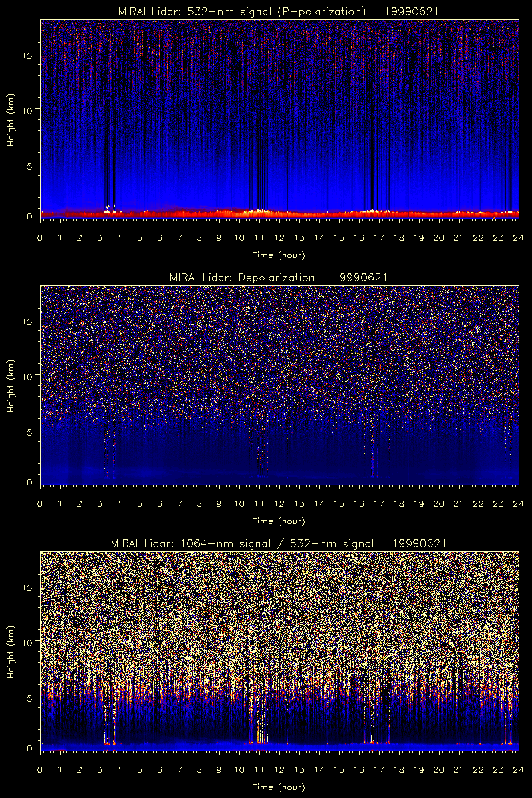Click the Height (km) label of top plot
Viewport: 532px width, 798px height.
point(11,120)
